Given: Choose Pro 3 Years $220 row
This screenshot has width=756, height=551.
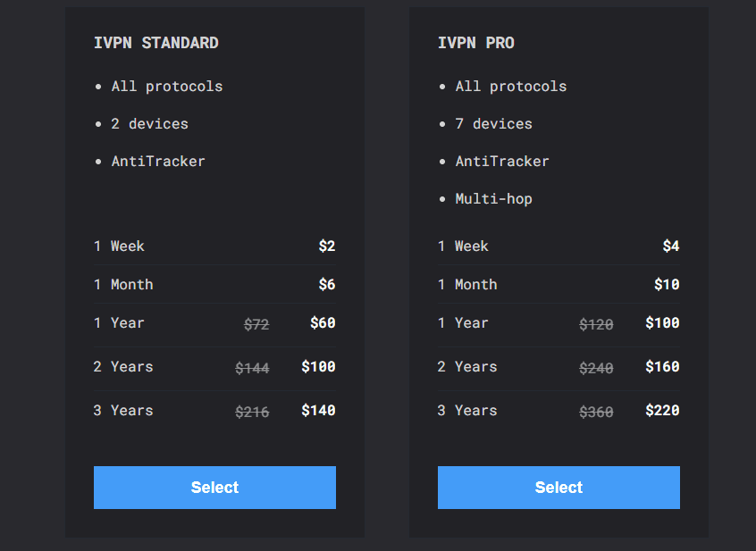Looking at the screenshot, I should point(559,411).
